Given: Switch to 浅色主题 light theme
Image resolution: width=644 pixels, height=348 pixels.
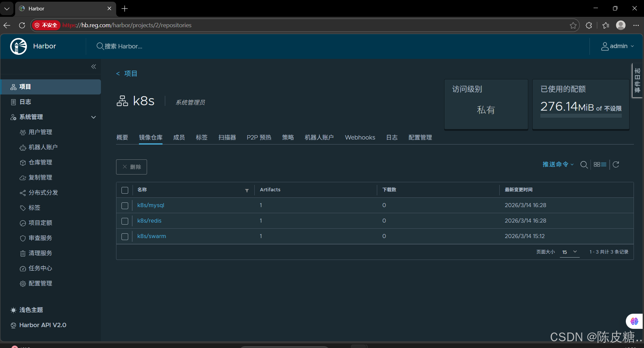Looking at the screenshot, I should 27,310.
